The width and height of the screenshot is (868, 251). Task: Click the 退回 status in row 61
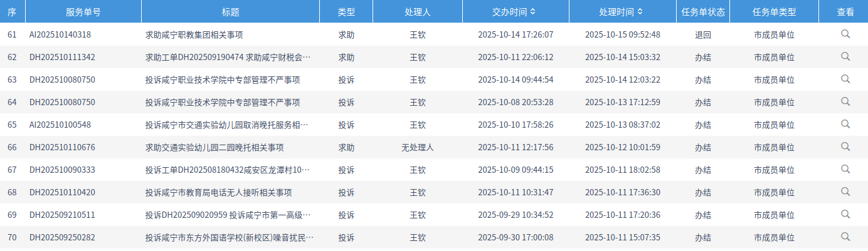click(x=702, y=34)
